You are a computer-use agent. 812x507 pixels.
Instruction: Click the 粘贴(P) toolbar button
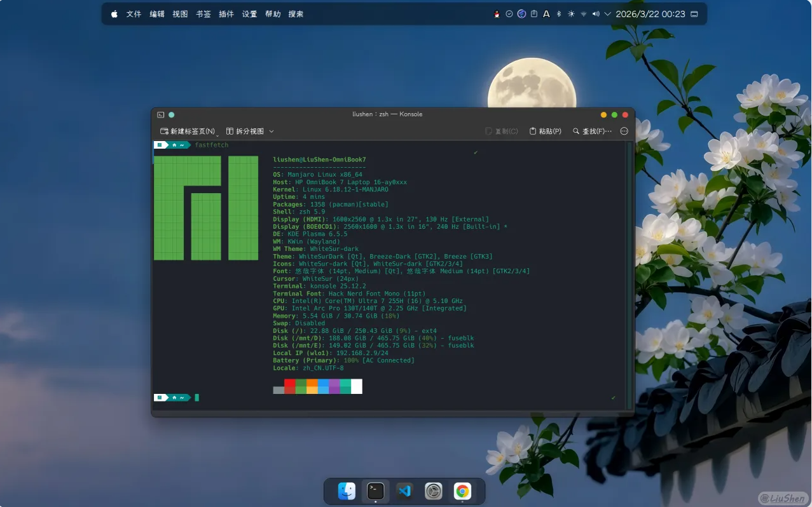(x=546, y=131)
